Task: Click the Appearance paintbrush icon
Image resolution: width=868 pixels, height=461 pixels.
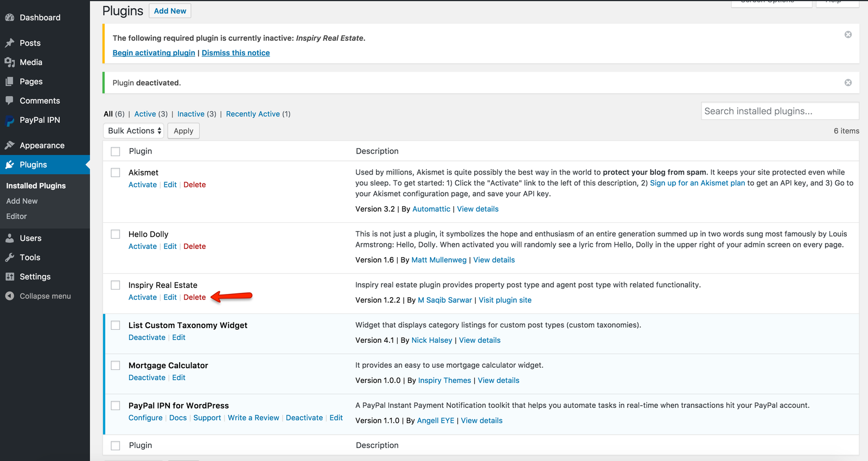Action: click(9, 145)
